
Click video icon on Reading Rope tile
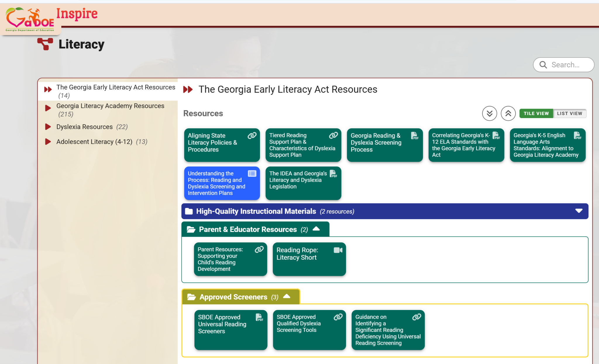338,250
